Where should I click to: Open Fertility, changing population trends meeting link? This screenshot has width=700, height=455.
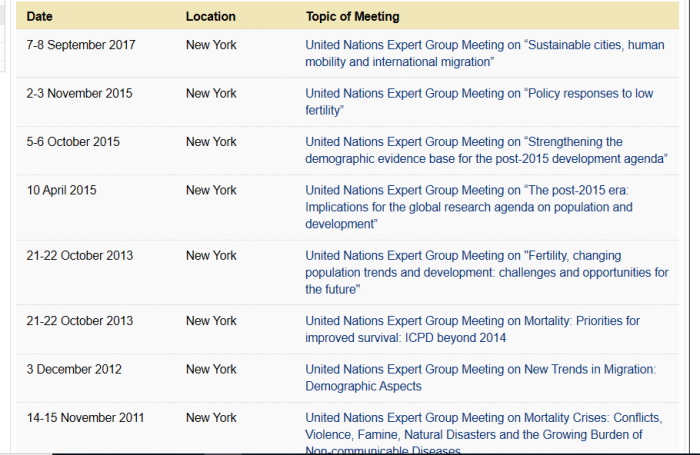point(487,272)
